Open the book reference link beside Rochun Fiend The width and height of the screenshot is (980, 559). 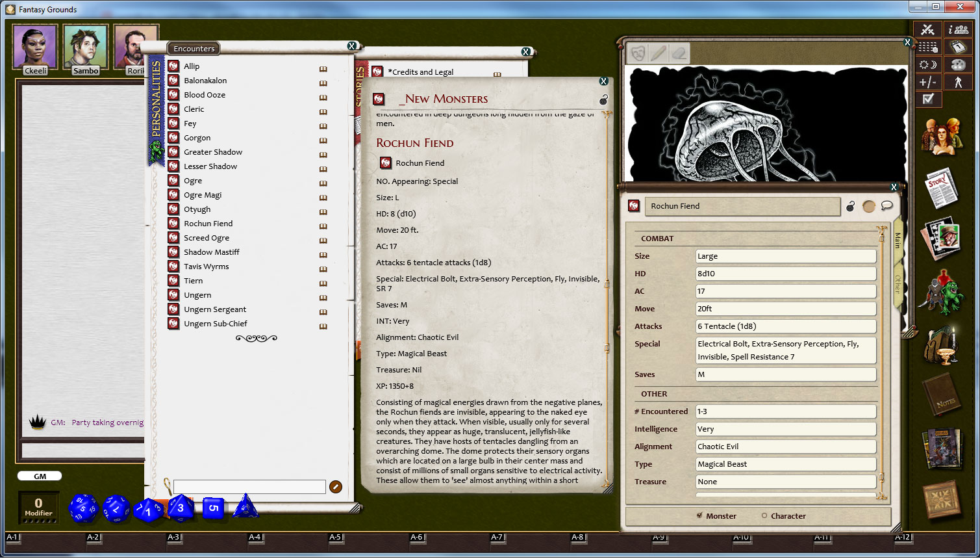pos(323,226)
